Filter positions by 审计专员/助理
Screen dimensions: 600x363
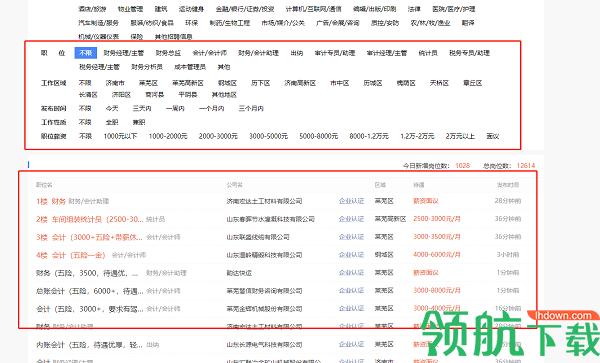click(x=335, y=53)
